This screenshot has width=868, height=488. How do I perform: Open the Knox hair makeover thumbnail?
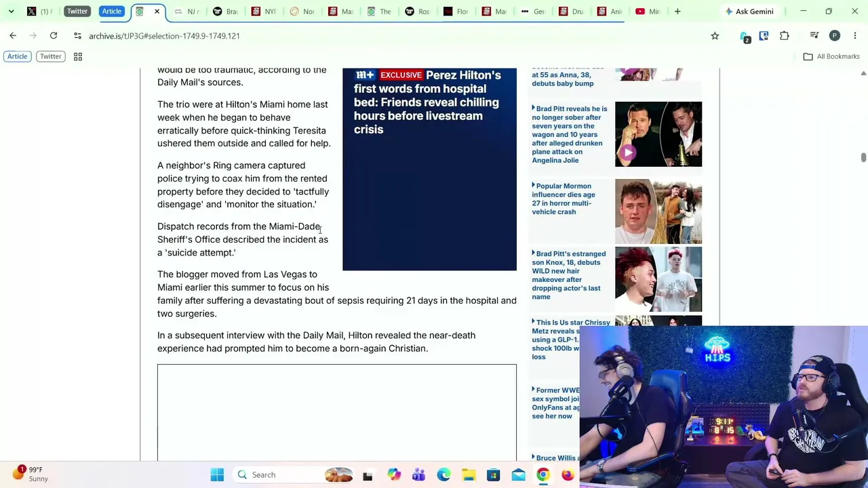658,279
